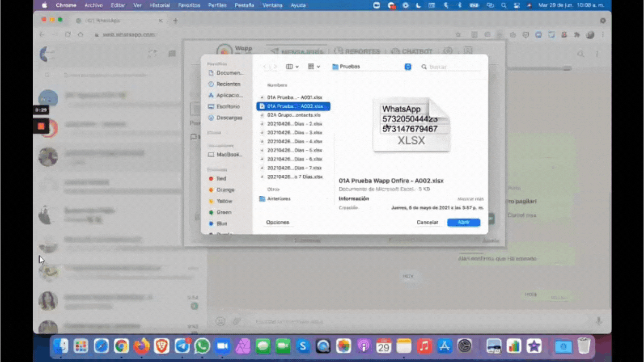Image resolution: width=644 pixels, height=362 pixels.
Task: Open Escritorio in the file dialog sidebar
Action: tap(225, 106)
